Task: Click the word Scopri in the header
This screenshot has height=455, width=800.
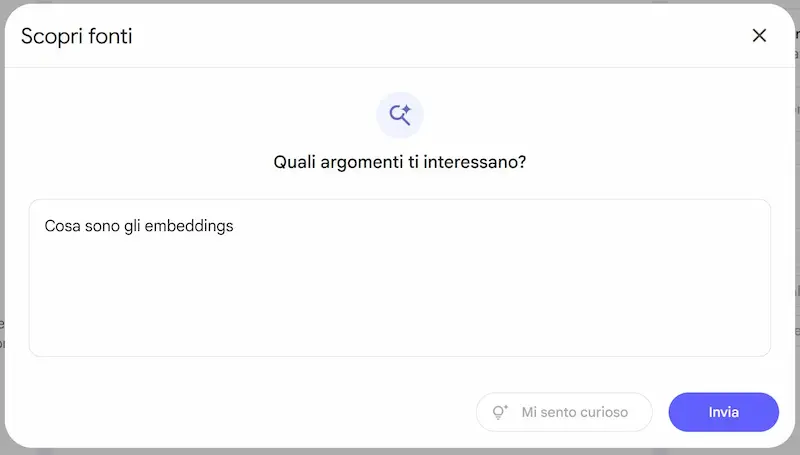Action: click(52, 37)
